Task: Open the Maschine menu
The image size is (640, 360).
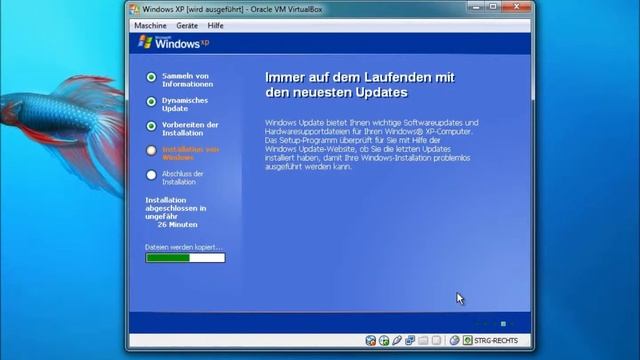Action: (150, 26)
